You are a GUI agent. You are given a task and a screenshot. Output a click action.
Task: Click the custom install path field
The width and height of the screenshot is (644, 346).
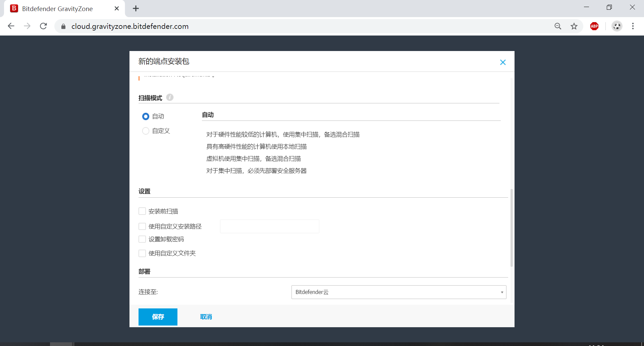[x=270, y=227]
